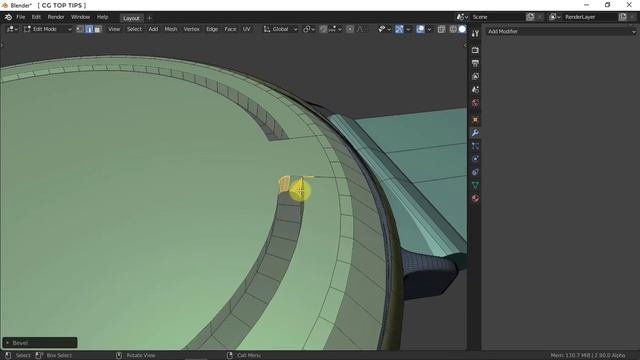Open the Edge menu
The width and height of the screenshot is (640, 360).
pyautogui.click(x=212, y=29)
